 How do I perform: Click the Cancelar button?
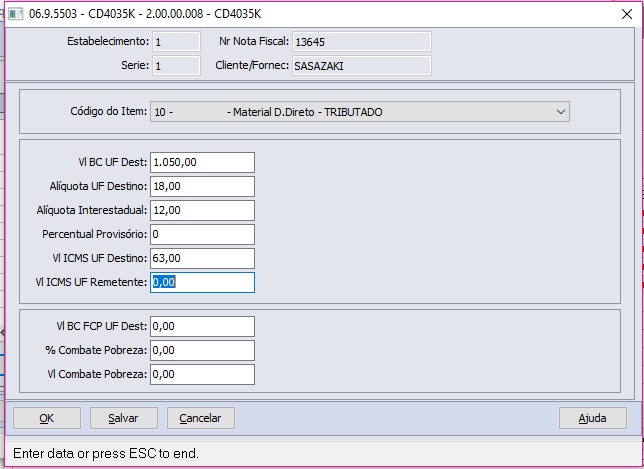pos(200,418)
